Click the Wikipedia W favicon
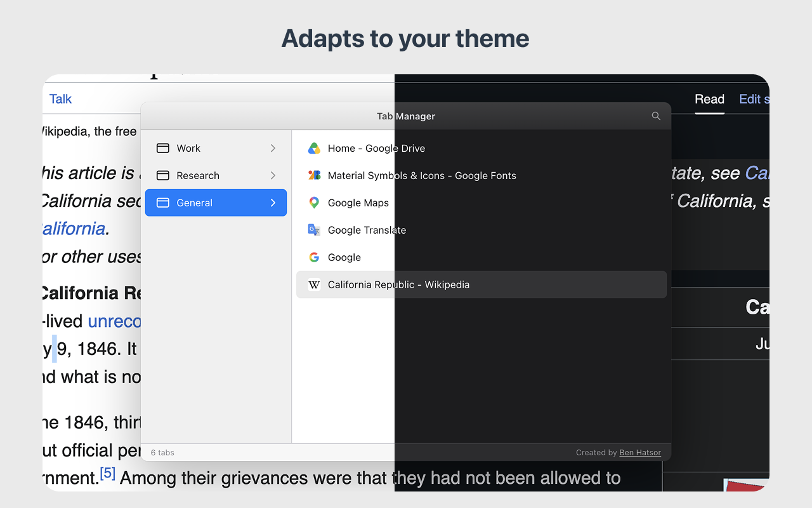812x508 pixels. pos(314,284)
